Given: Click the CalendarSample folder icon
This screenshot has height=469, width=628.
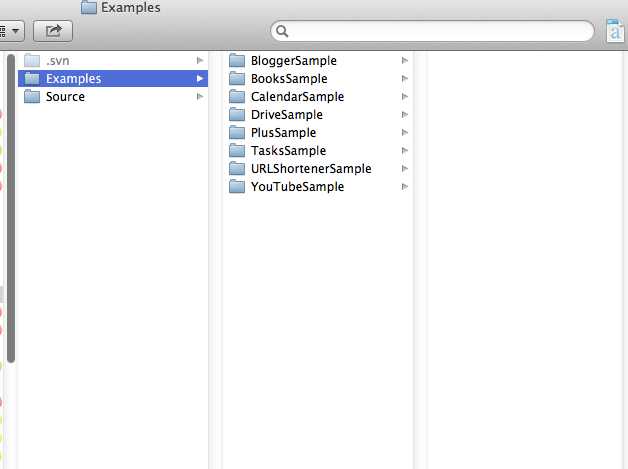Looking at the screenshot, I should (237, 97).
